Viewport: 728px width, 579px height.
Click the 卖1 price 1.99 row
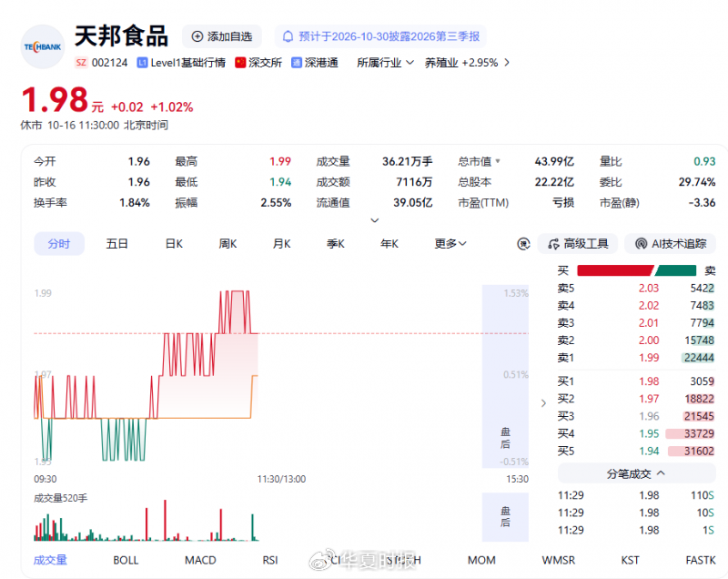(x=635, y=358)
